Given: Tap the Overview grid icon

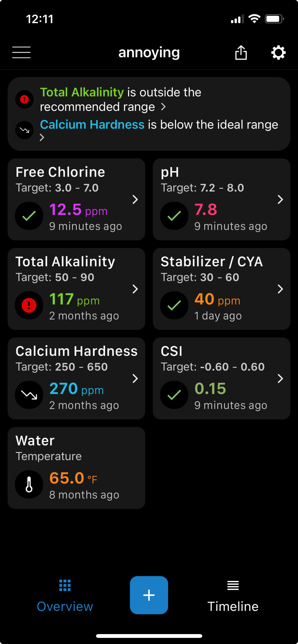Looking at the screenshot, I should click(x=65, y=585).
